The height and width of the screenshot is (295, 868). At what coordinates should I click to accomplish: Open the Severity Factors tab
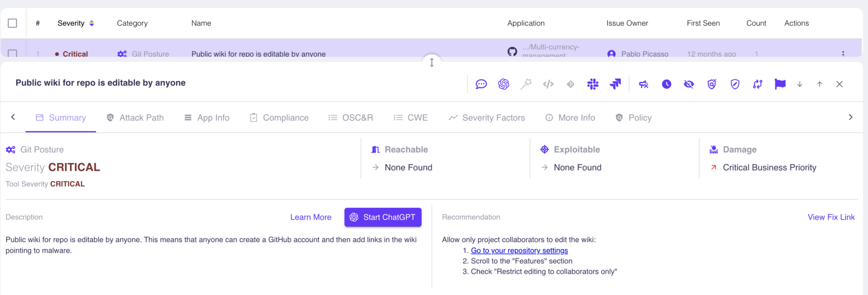487,118
